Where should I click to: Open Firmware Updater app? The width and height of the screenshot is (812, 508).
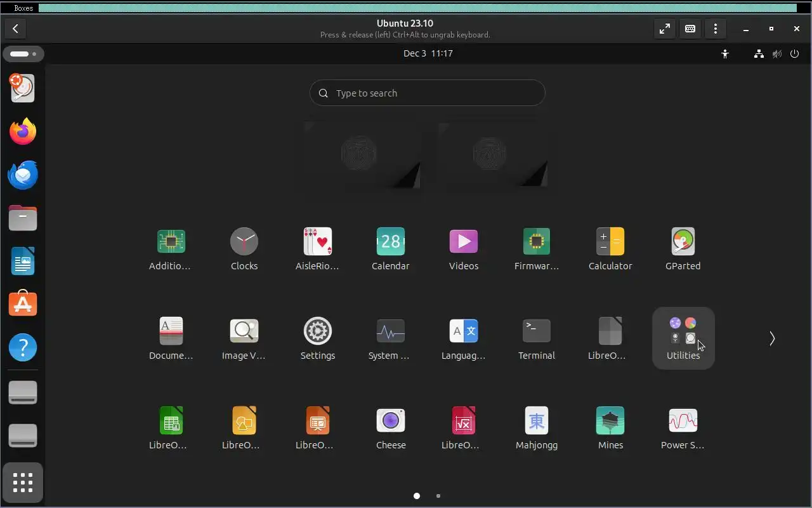(537, 249)
